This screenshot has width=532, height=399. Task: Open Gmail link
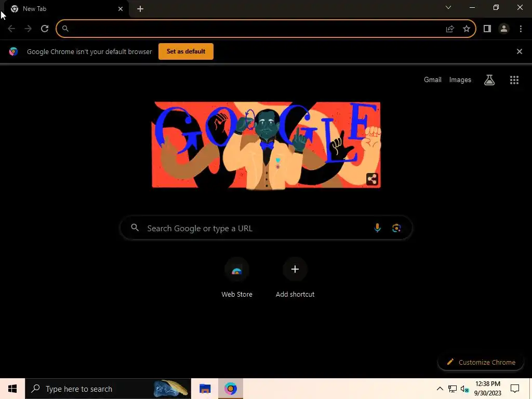point(433,79)
